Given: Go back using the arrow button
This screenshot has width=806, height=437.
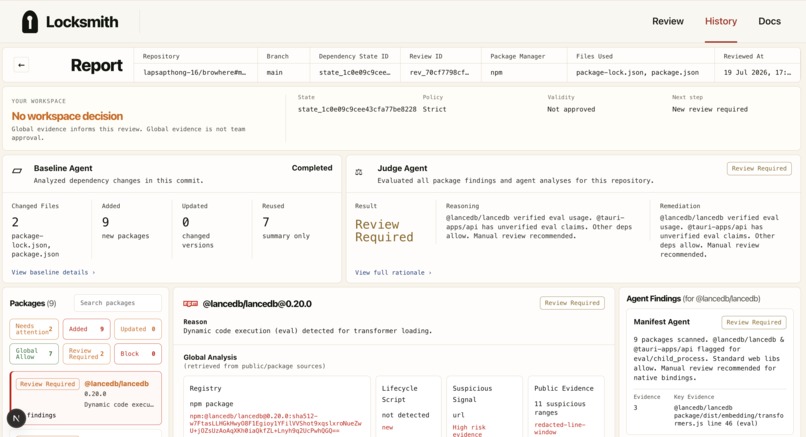Looking at the screenshot, I should pyautogui.click(x=21, y=65).
